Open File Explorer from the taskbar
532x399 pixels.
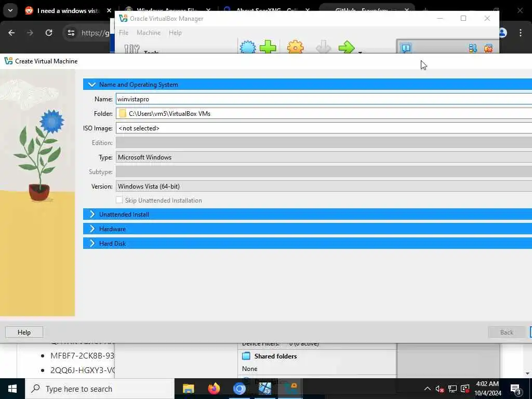[188, 389]
